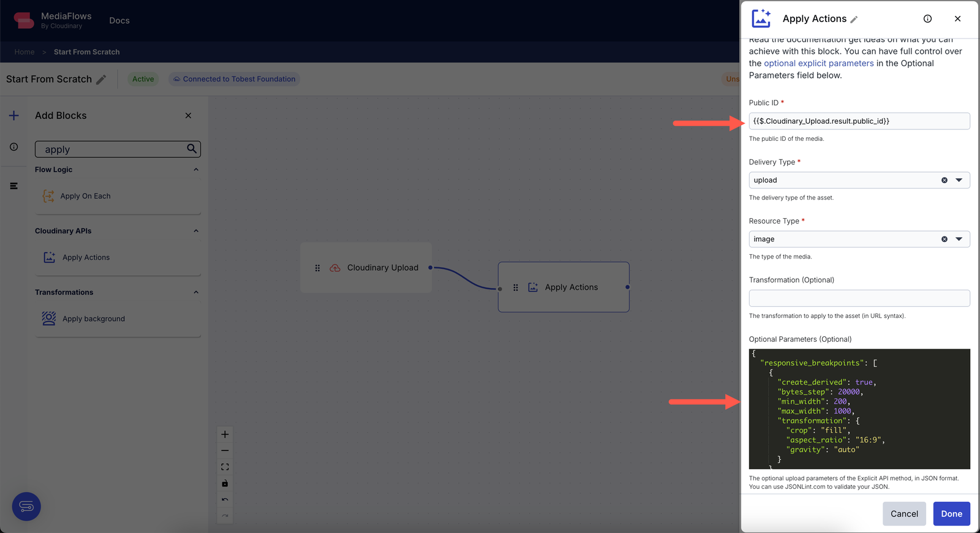Click the Cloudinary Upload cloud icon
980x533 pixels.
335,268
